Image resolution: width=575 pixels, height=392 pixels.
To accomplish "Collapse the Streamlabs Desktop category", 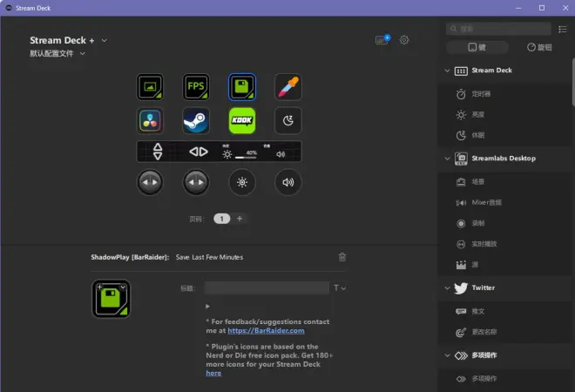I will (x=447, y=159).
